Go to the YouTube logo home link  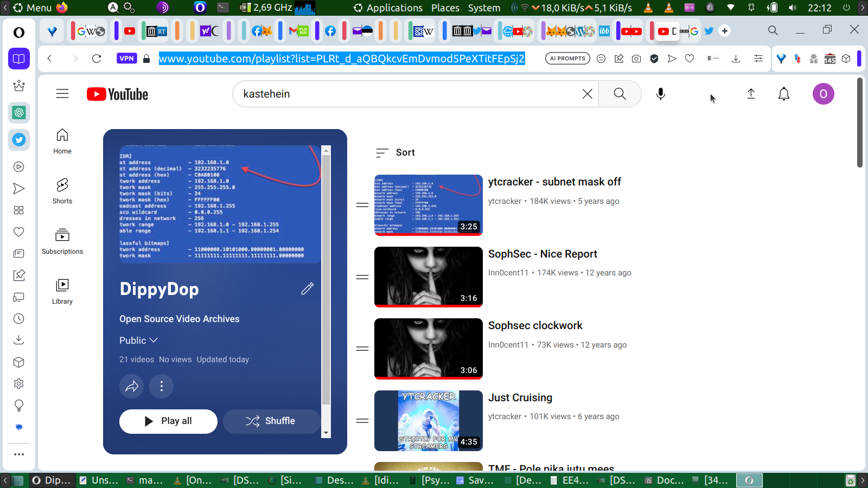pyautogui.click(x=117, y=94)
